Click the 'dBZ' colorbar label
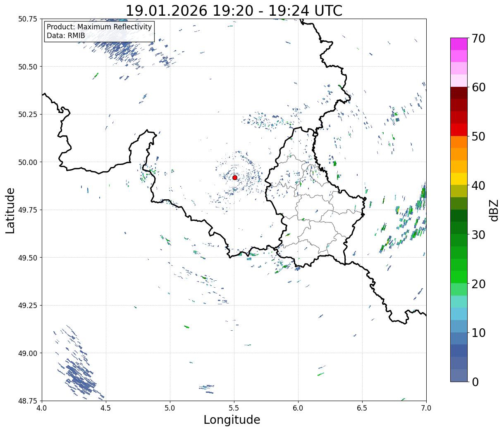The image size is (504, 430). (x=494, y=210)
